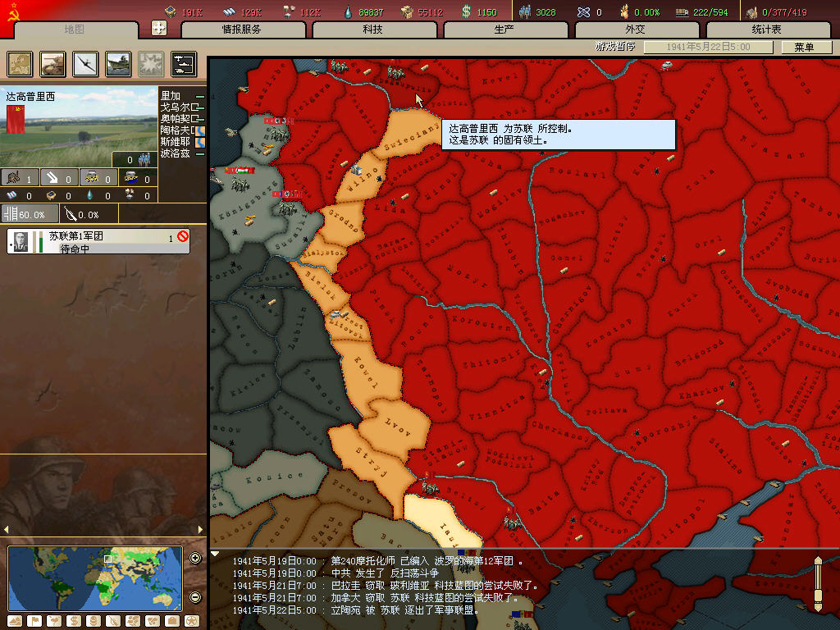Click the manpower soldiers icon in top bar
The height and width of the screenshot is (630, 840).
coord(526,11)
